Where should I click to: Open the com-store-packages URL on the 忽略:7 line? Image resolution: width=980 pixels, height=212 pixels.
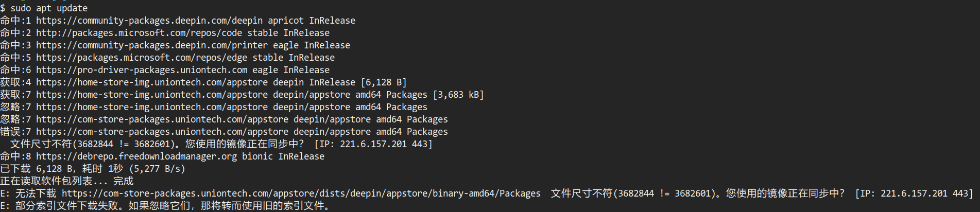click(x=162, y=119)
